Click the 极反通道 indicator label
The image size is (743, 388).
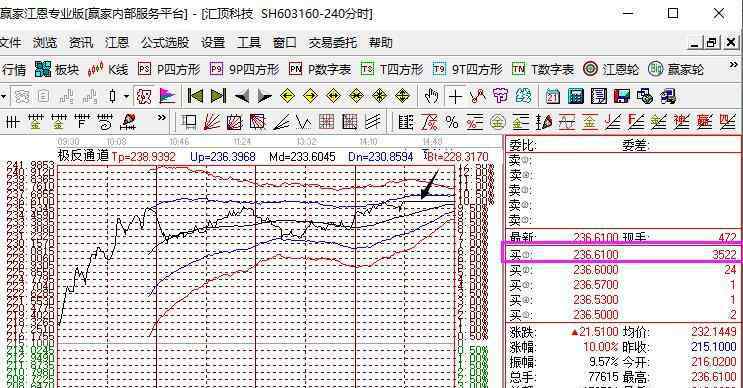[83, 155]
